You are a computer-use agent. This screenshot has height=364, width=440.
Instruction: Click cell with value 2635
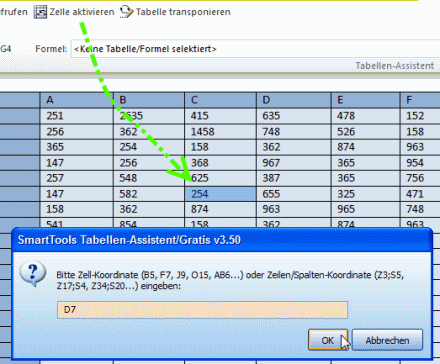coord(149,116)
